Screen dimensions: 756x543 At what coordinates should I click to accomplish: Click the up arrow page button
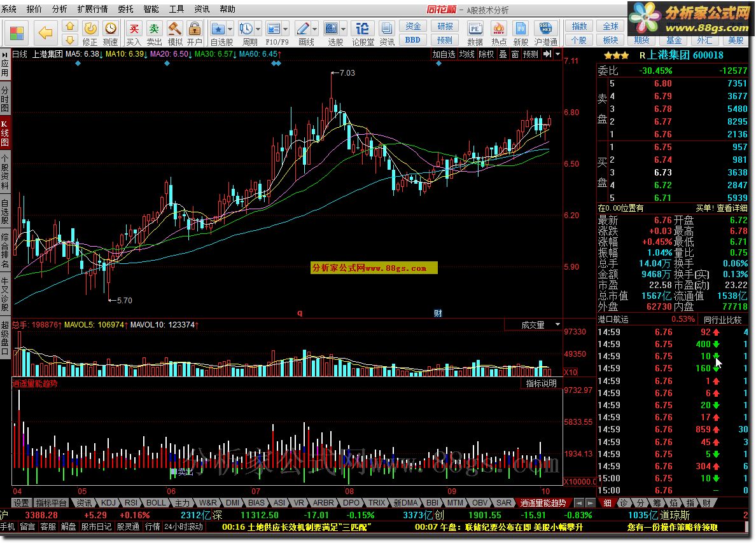tap(70, 26)
